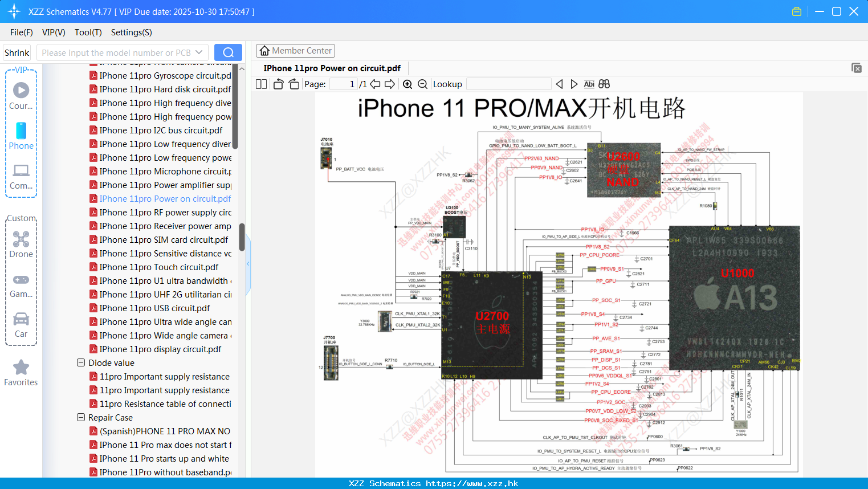
Task: Open IPhone 11pro Gyroscope circuit.pdf
Action: click(x=160, y=75)
